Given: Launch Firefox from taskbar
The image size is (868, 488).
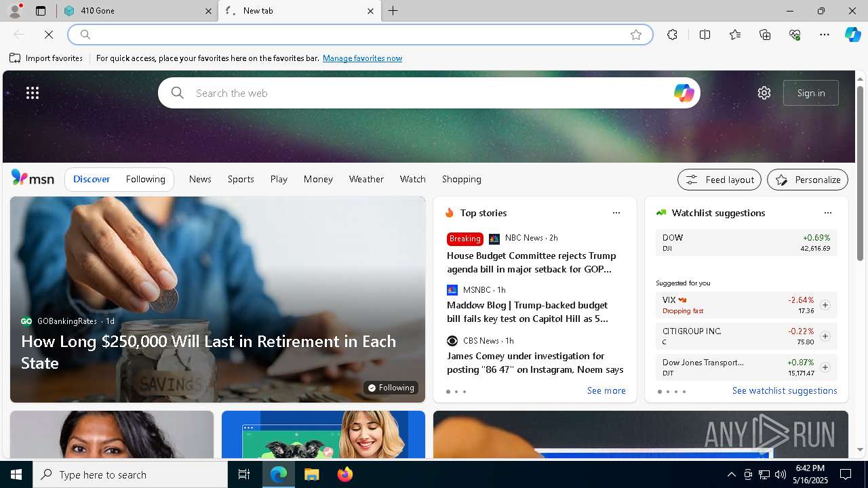Looking at the screenshot, I should click(345, 474).
